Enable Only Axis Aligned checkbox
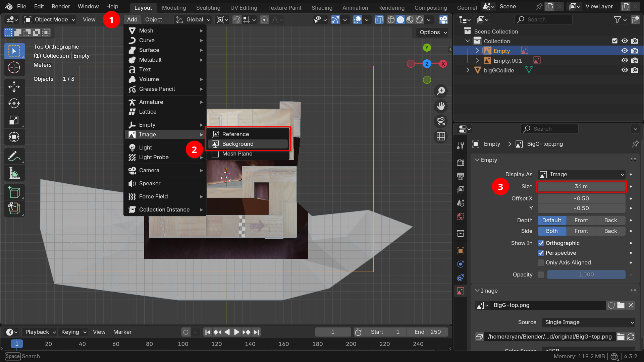 [541, 263]
